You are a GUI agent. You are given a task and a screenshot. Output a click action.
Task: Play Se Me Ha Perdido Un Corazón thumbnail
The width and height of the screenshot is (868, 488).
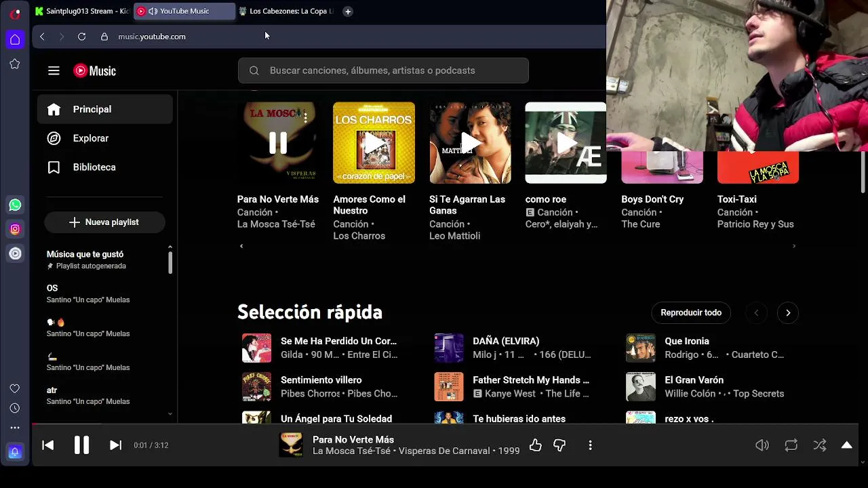pos(256,348)
